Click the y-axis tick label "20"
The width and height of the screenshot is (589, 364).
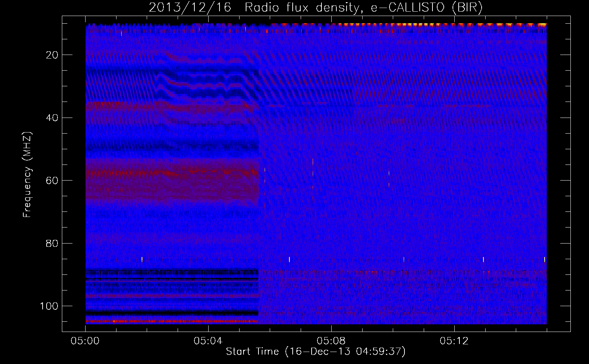click(x=52, y=55)
